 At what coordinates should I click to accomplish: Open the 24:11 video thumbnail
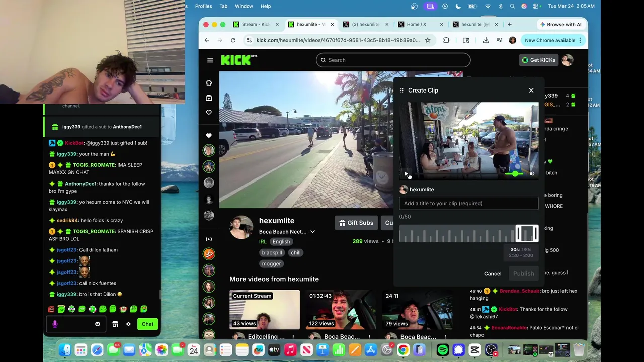417,310
